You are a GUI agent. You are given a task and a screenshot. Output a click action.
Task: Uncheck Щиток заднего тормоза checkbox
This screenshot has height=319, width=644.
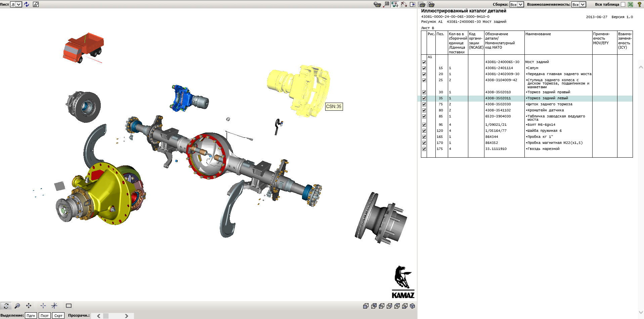[x=424, y=104]
